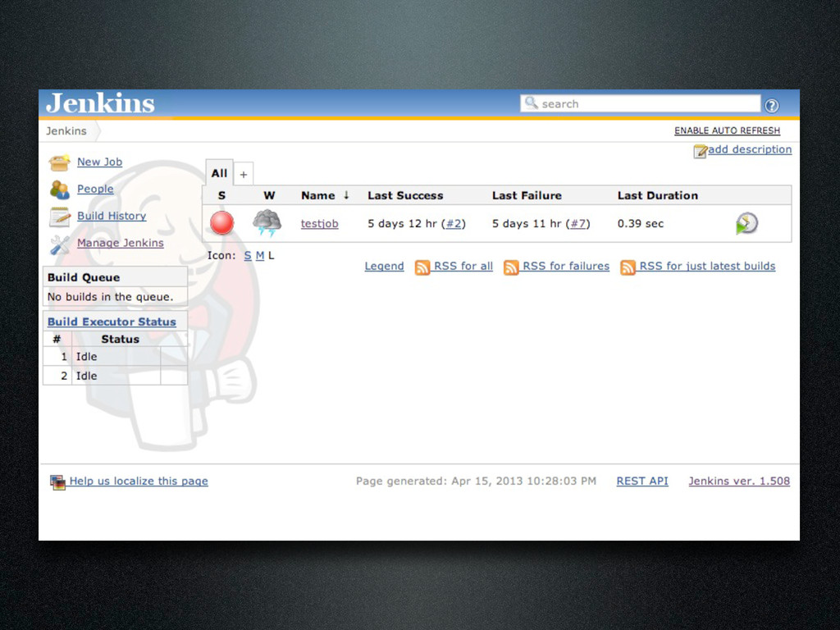Viewport: 840px width, 630px height.
Task: Open the testjob job link
Action: point(319,223)
